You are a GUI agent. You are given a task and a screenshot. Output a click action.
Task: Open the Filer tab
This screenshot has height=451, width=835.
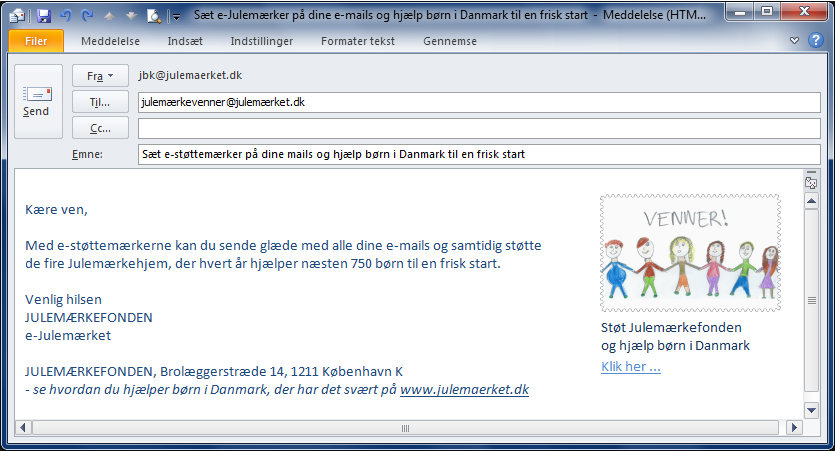(x=36, y=41)
